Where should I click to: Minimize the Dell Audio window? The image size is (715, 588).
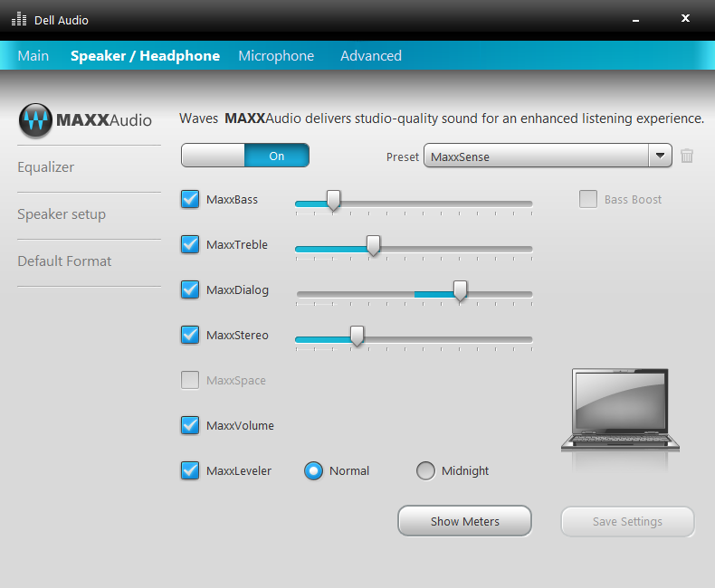(x=635, y=20)
